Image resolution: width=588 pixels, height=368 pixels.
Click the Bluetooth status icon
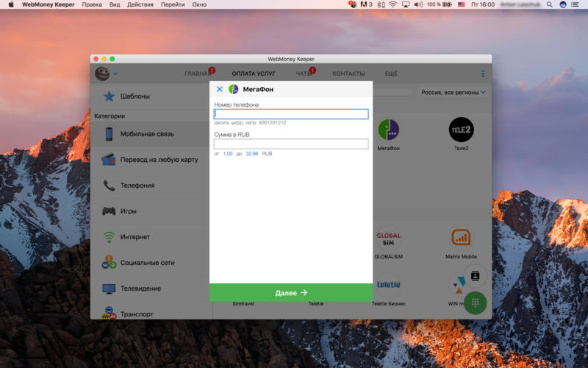point(381,4)
